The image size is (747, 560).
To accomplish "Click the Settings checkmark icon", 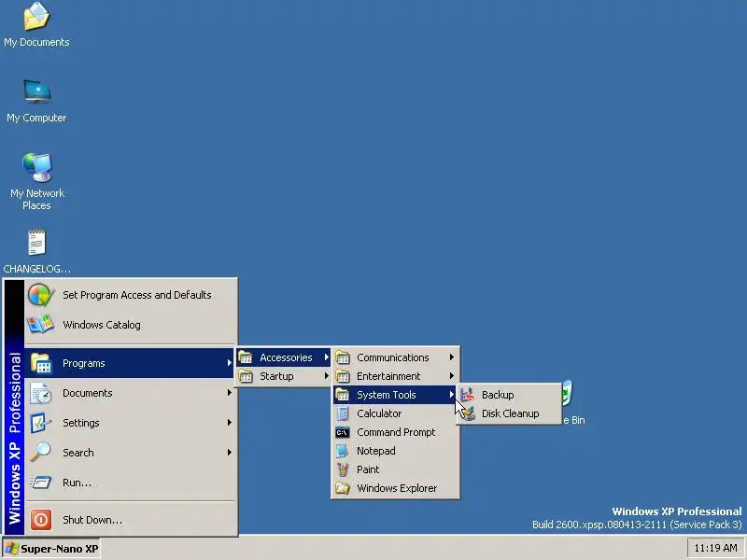I will point(41,423).
